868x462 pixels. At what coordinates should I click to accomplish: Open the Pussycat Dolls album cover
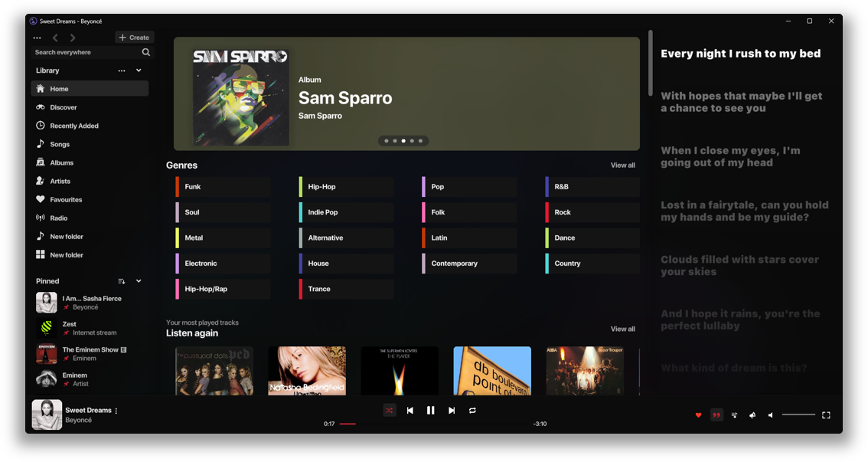(x=214, y=371)
